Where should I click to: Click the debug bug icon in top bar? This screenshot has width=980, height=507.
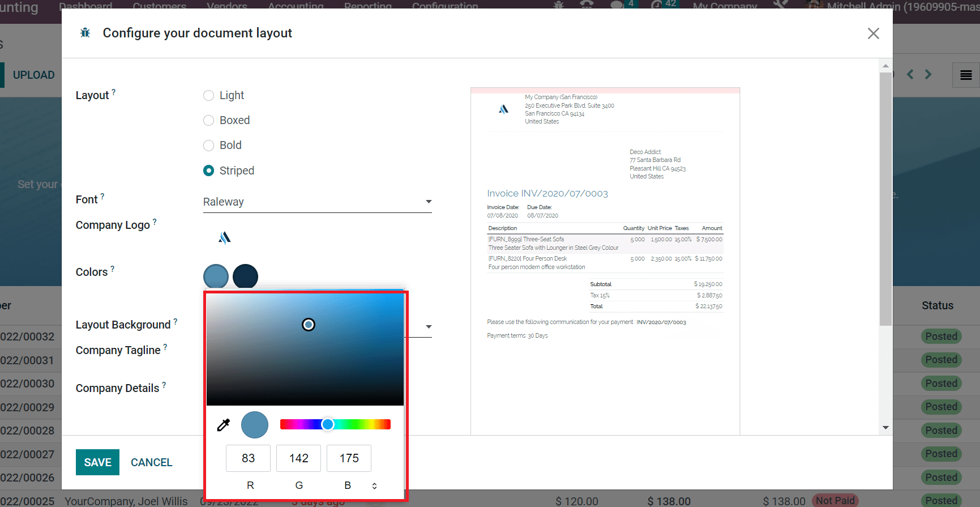(x=559, y=5)
